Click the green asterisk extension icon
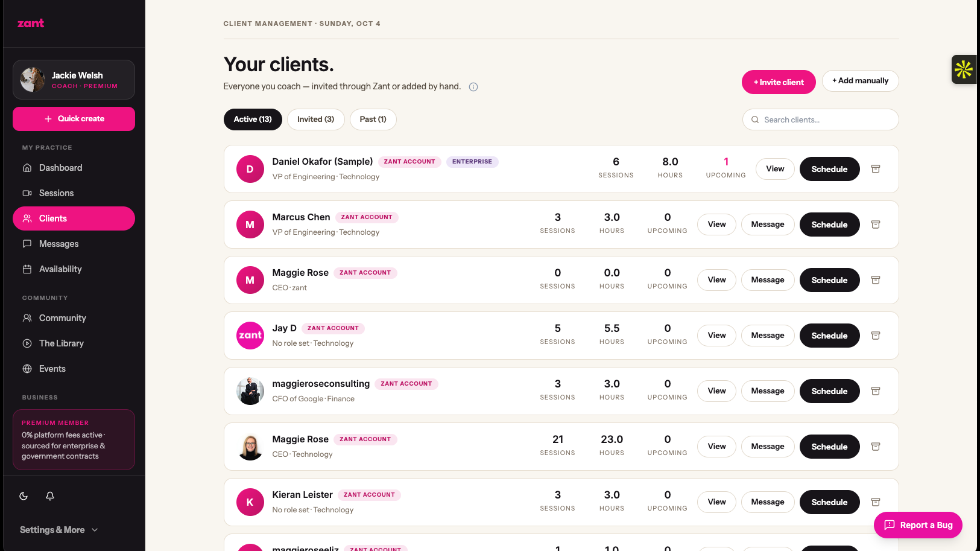 tap(964, 69)
